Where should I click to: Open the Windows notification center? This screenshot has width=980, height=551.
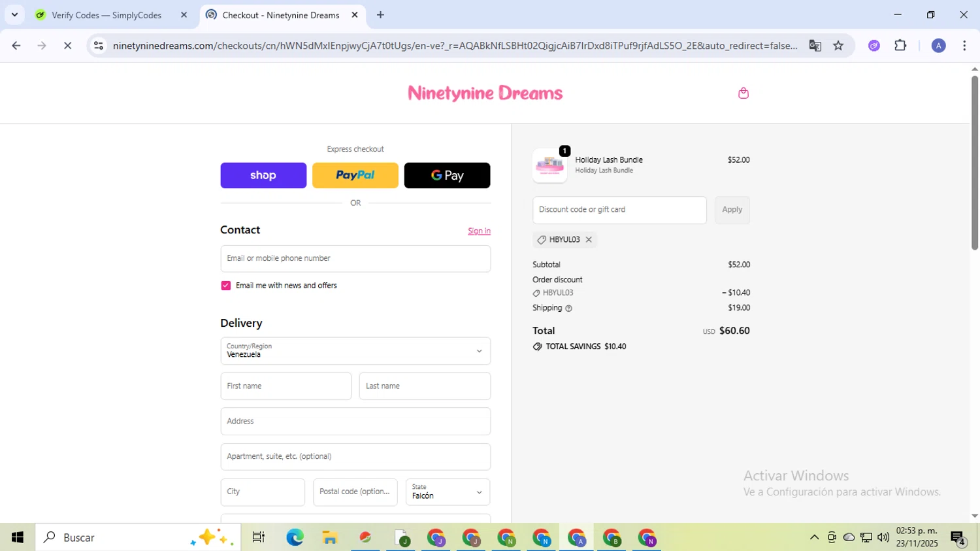point(958,538)
